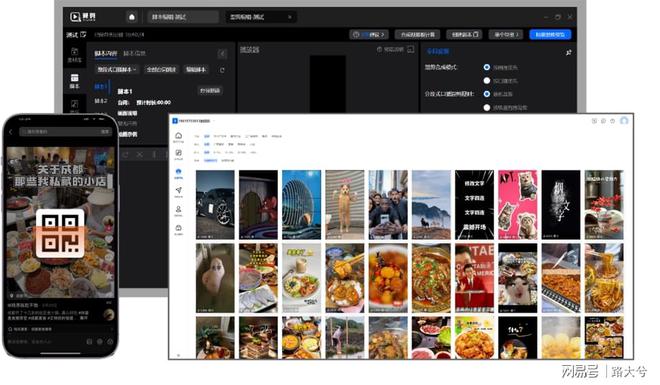
Task: Open the pink cat stickers thumbnail
Action: click(x=517, y=205)
